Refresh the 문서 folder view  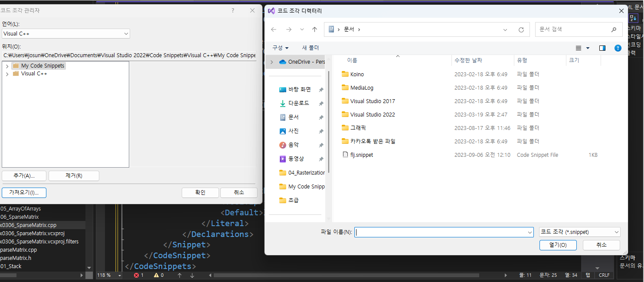521,29
